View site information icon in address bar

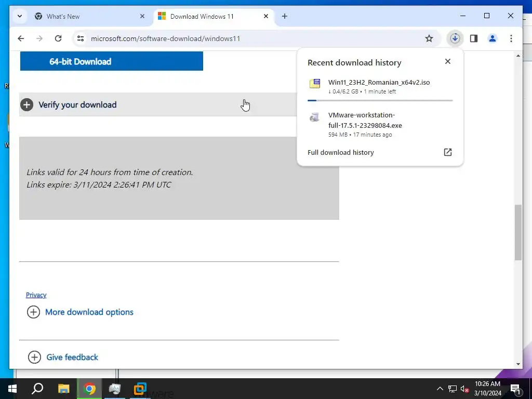click(x=81, y=38)
